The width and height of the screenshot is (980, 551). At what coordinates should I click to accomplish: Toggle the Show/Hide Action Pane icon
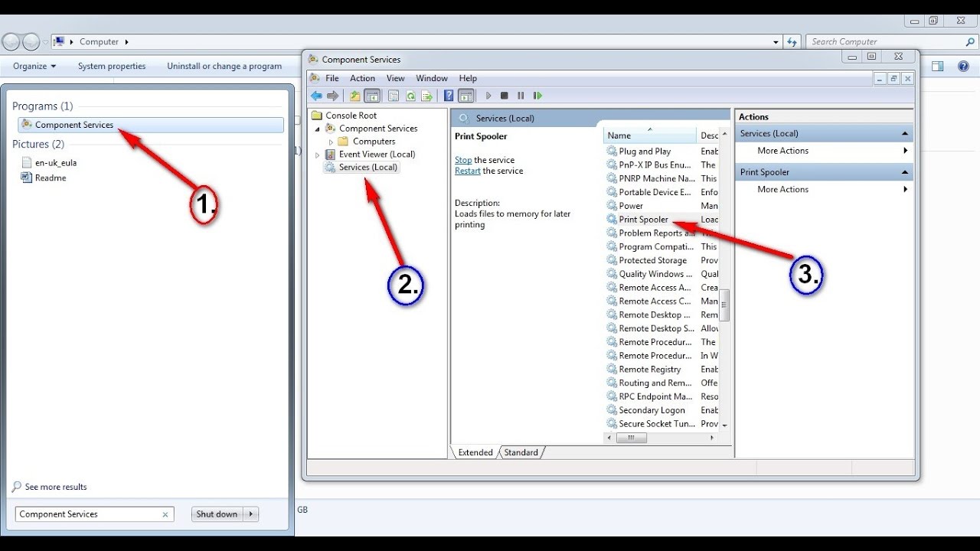click(x=465, y=96)
